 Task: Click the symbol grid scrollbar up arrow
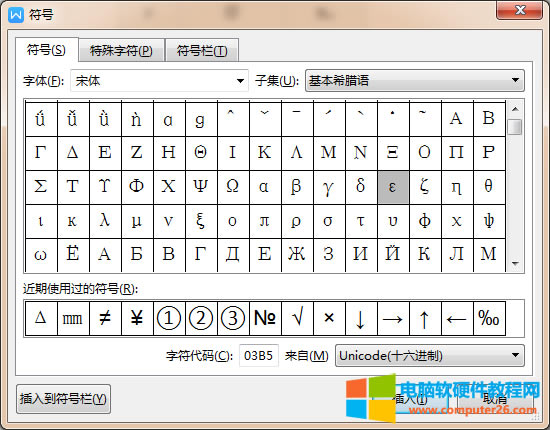pyautogui.click(x=515, y=109)
